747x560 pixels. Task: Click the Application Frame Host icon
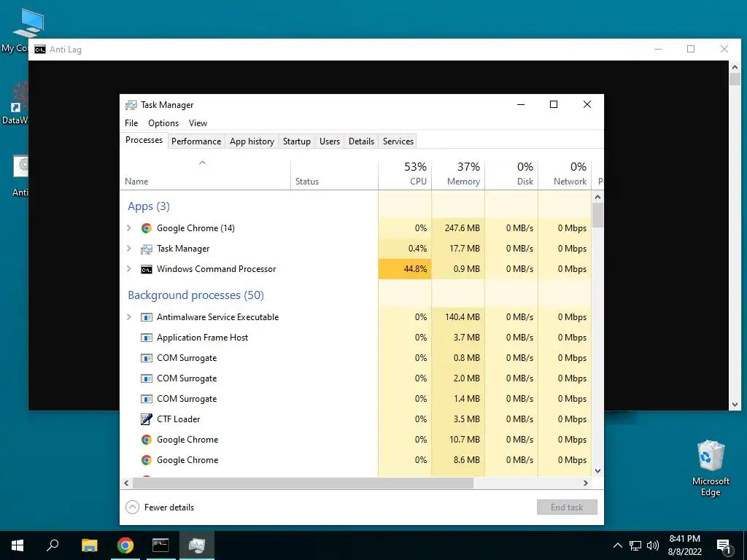coord(146,338)
